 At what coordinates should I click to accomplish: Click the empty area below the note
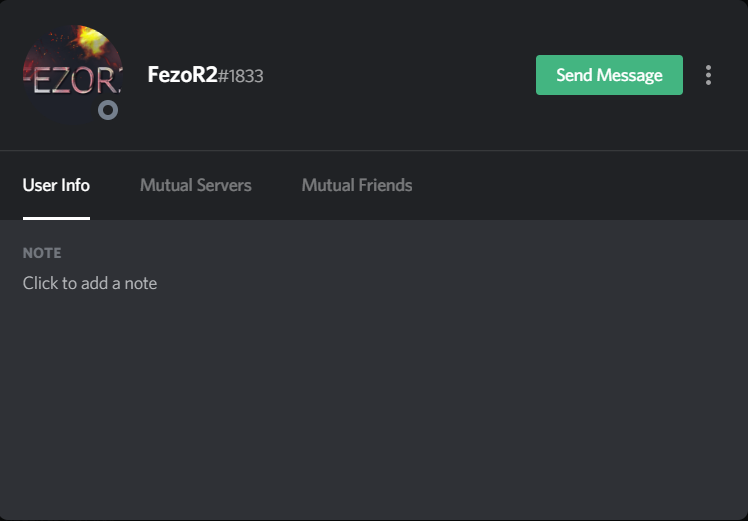(x=374, y=406)
